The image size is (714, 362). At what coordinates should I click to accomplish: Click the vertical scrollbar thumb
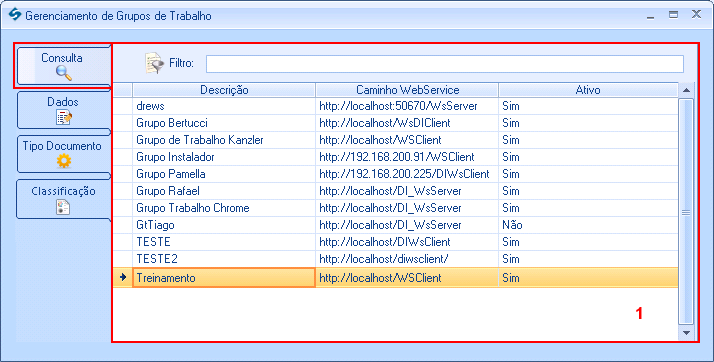click(686, 212)
